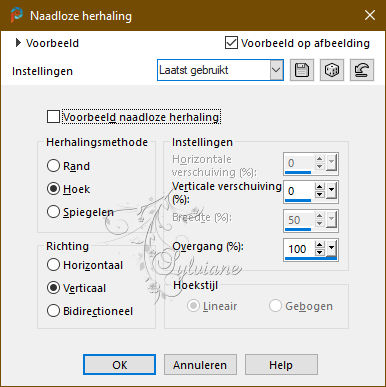Image resolution: width=386 pixels, height=387 pixels.
Task: Open the Verticale verschuiving slider dropdown arrow
Action: pyautogui.click(x=331, y=190)
